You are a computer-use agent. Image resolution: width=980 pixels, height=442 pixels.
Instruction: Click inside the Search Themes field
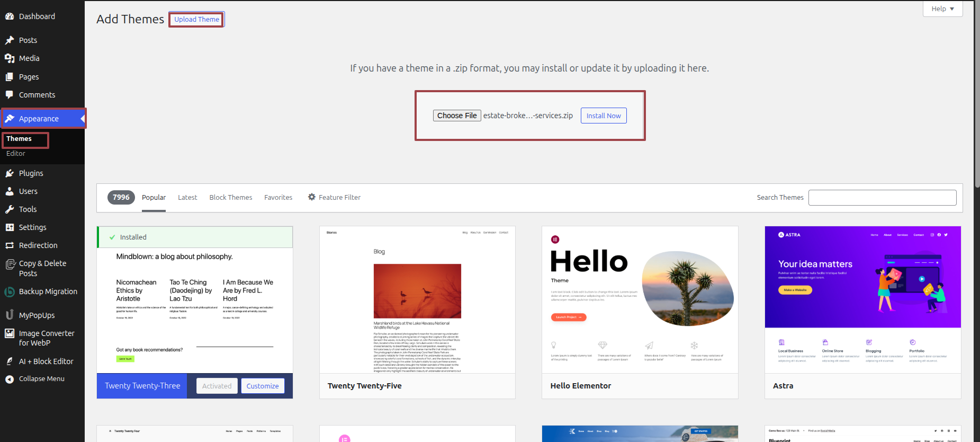coord(882,198)
